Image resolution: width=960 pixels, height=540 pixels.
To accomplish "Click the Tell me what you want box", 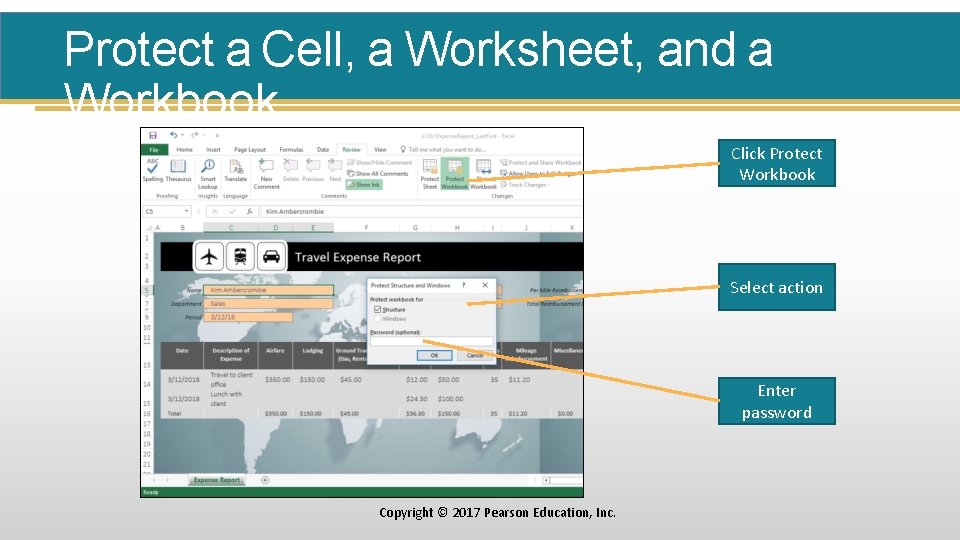I will pyautogui.click(x=443, y=149).
